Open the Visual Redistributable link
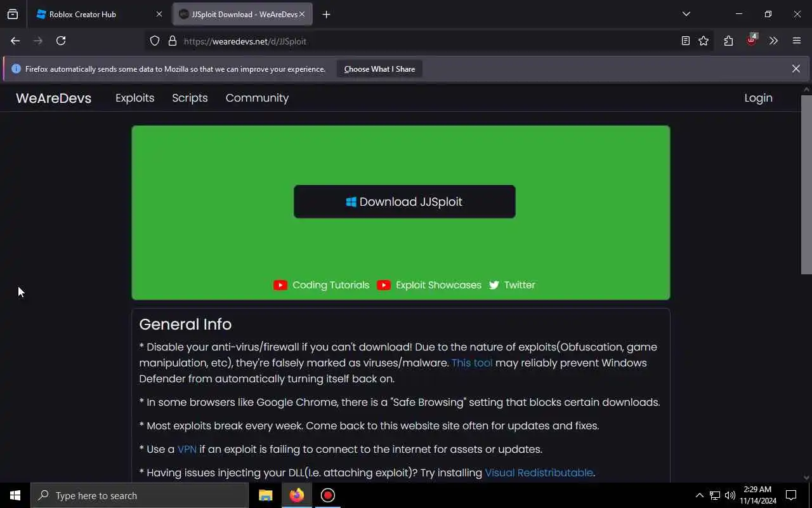 click(x=539, y=472)
